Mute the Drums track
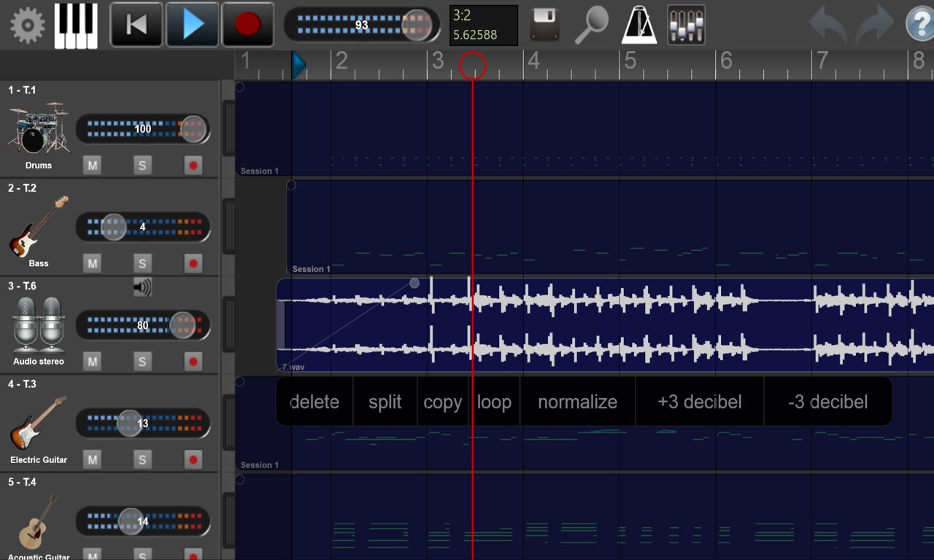Screen dimensions: 934x560 pos(92,166)
